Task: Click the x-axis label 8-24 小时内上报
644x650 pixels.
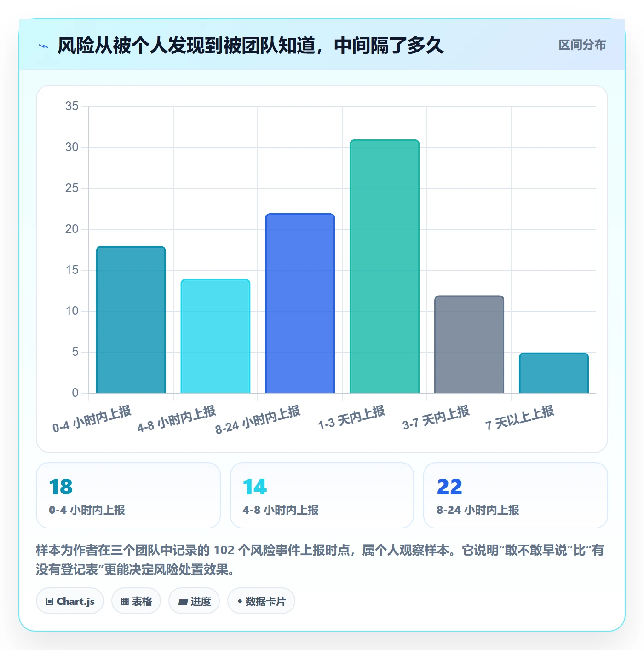Action: (258, 419)
